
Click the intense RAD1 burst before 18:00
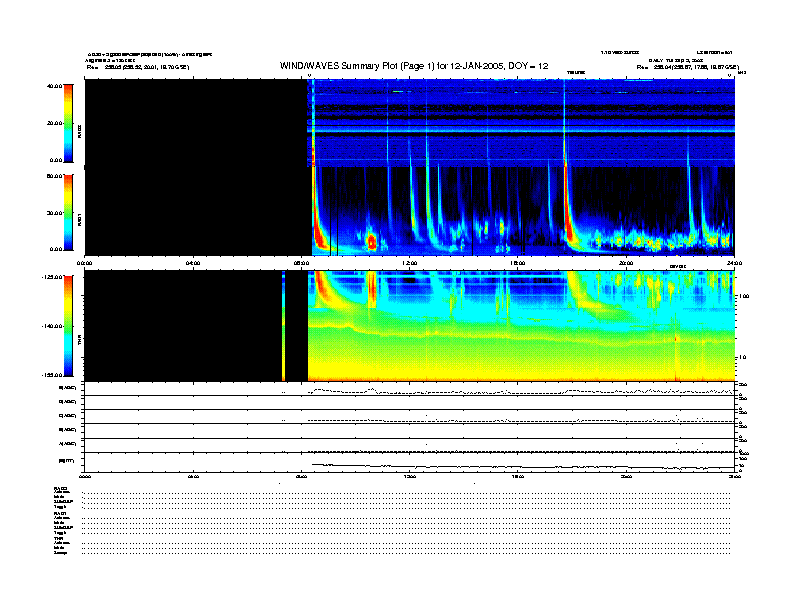[569, 210]
